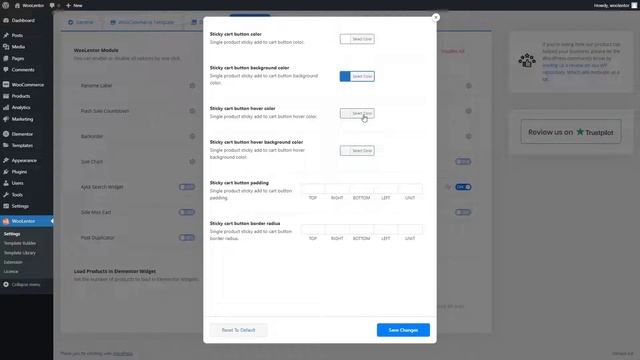Open settings gear for Rename Label module
The height and width of the screenshot is (360, 640).
point(192,85)
